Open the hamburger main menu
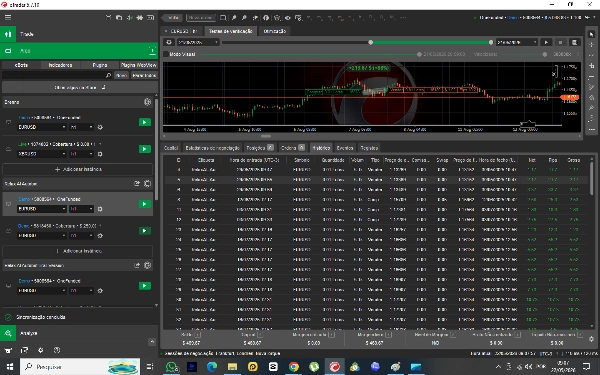Image resolution: width=600 pixels, height=375 pixels. [8, 18]
